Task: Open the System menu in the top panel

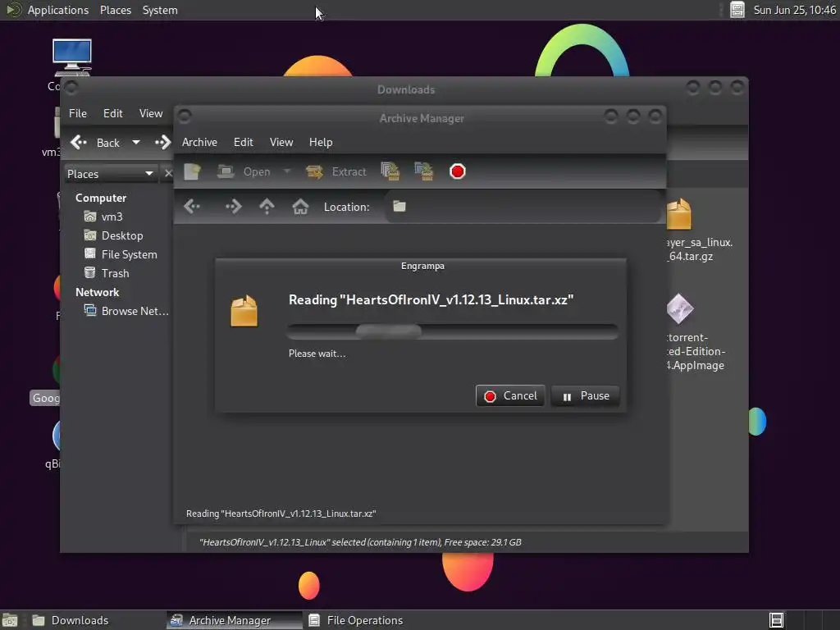Action: pos(160,10)
